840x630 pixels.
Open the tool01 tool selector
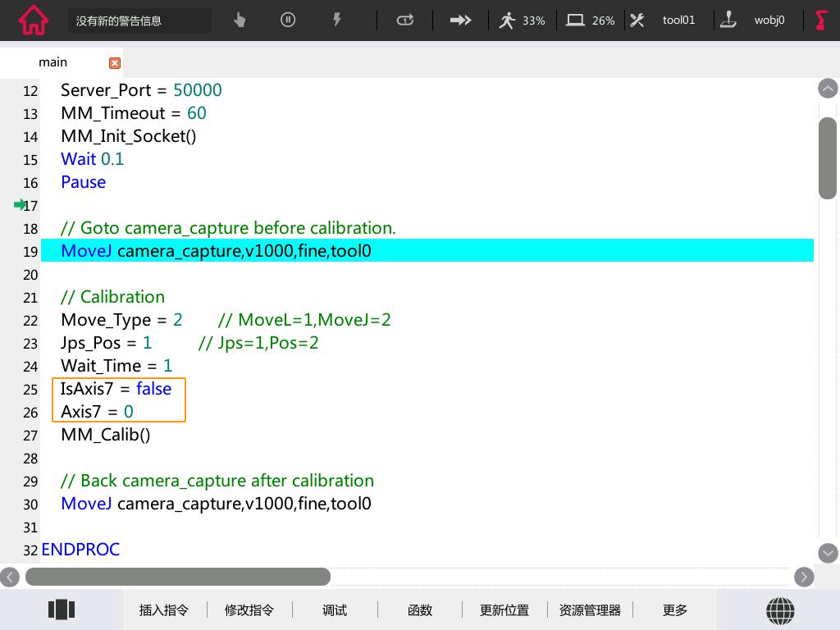point(679,20)
